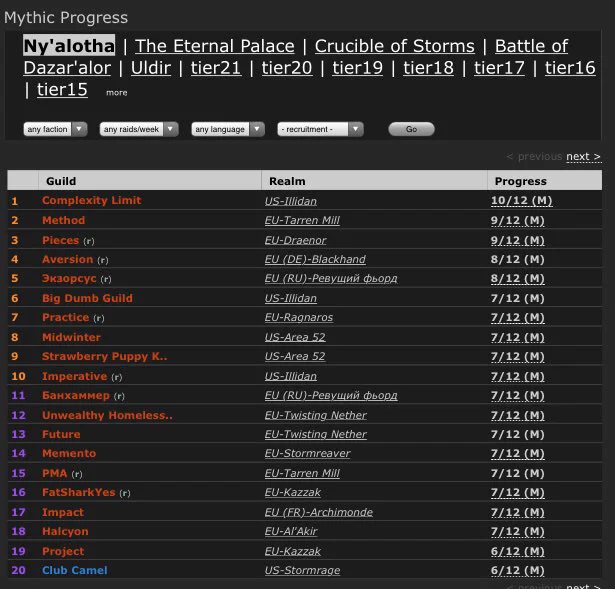View Complexity Limit 10/12 (M) progress
This screenshot has width=615, height=589.
(522, 201)
